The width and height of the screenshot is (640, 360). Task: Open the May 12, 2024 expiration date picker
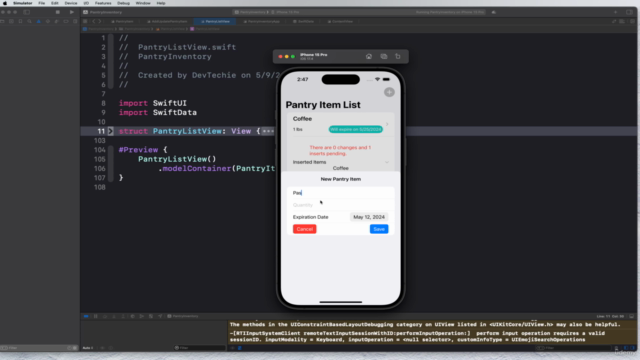pyautogui.click(x=369, y=217)
